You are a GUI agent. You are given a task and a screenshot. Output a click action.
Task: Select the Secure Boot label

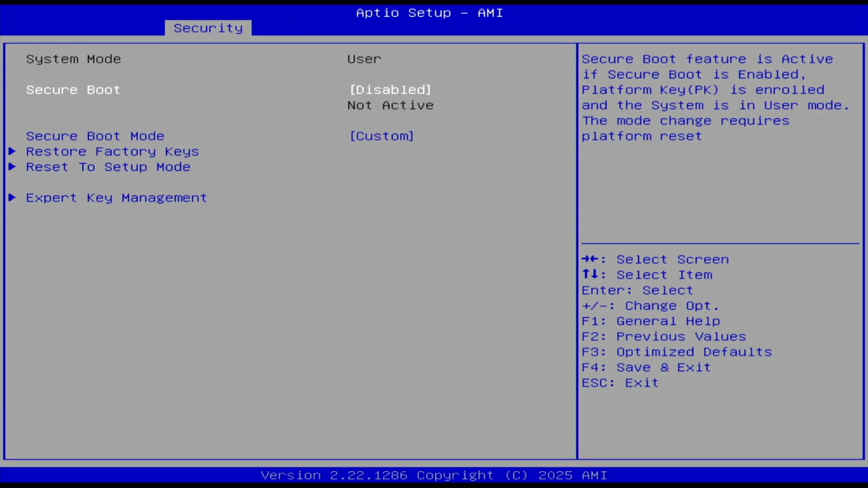73,90
